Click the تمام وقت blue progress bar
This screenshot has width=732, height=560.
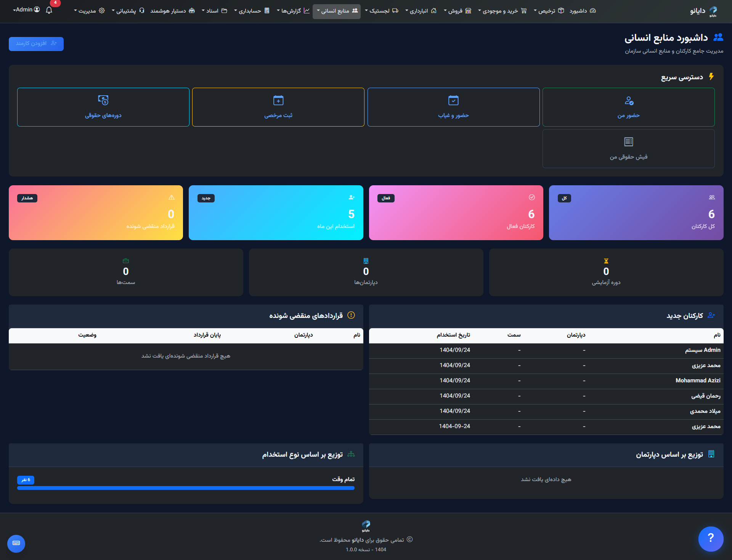click(x=186, y=488)
